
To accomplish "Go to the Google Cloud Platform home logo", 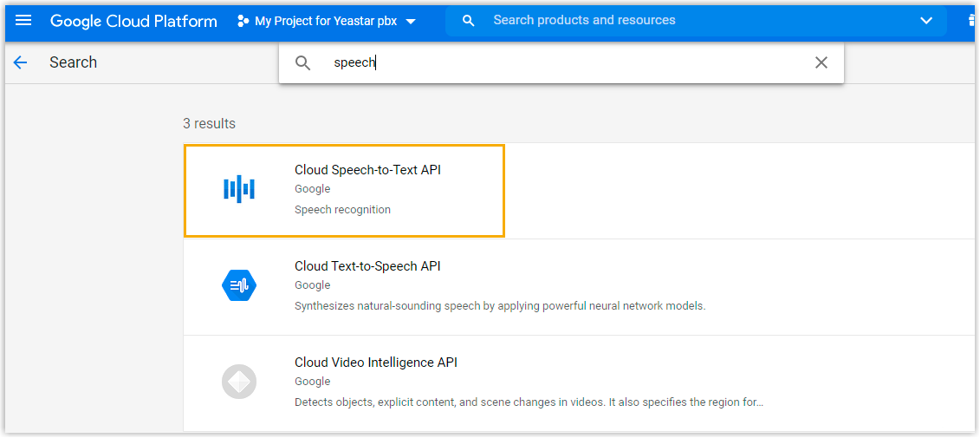I will point(133,21).
